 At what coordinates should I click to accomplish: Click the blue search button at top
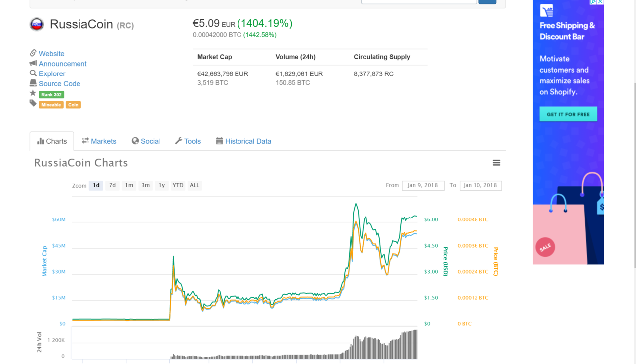(487, 2)
